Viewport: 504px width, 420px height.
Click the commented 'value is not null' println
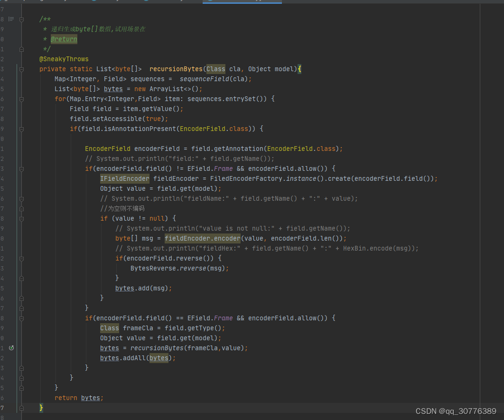coord(233,228)
